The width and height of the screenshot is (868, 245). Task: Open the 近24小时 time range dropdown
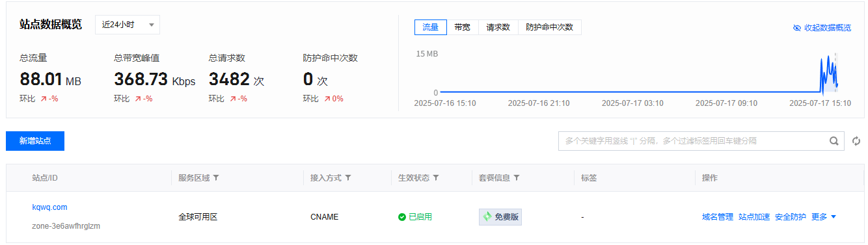pos(128,25)
